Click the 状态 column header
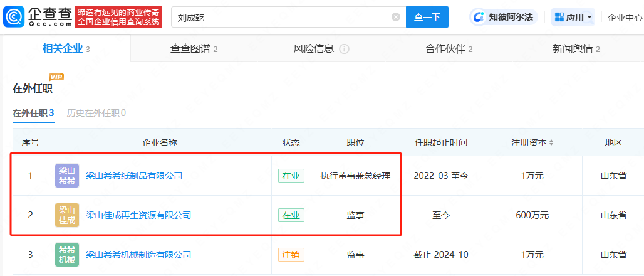The width and height of the screenshot is (644, 276). (x=291, y=143)
